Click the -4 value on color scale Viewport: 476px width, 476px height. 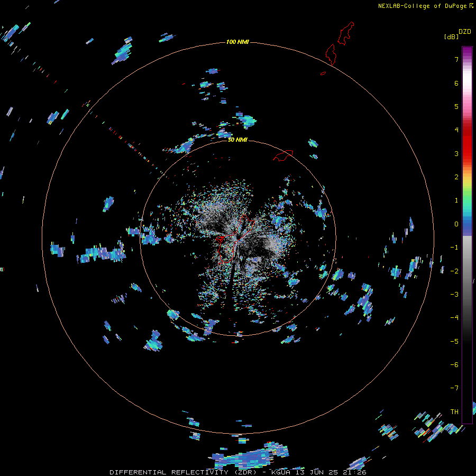coord(454,318)
